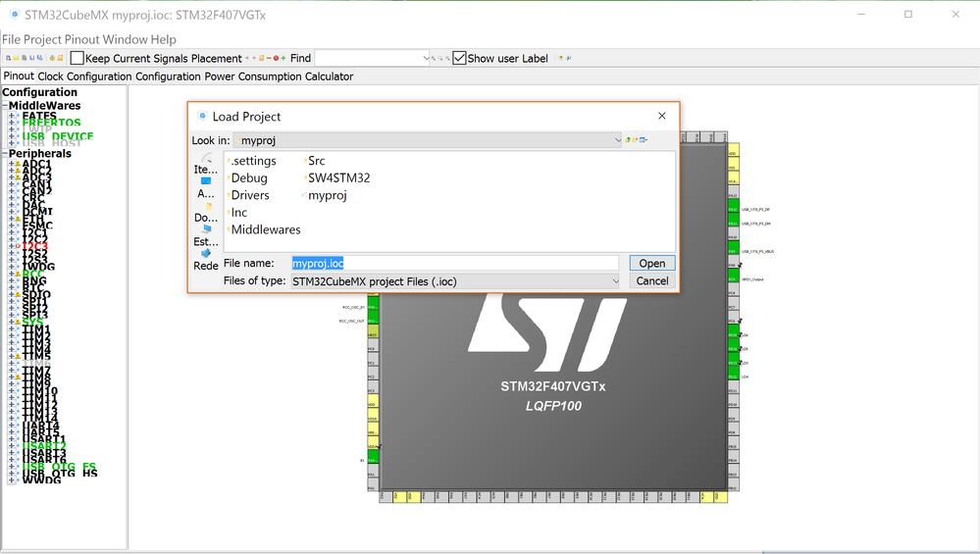
Task: Open the File menu
Action: click(x=11, y=39)
